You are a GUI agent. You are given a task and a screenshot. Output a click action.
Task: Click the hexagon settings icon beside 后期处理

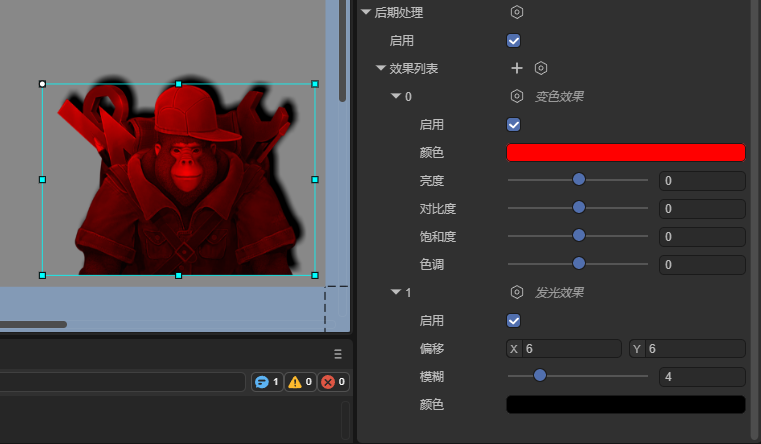517,13
